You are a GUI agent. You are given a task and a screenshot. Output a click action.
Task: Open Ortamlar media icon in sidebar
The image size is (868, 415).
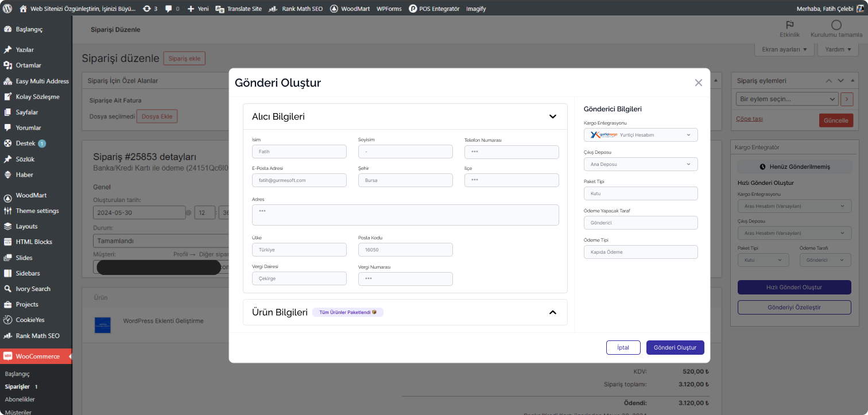tap(8, 65)
